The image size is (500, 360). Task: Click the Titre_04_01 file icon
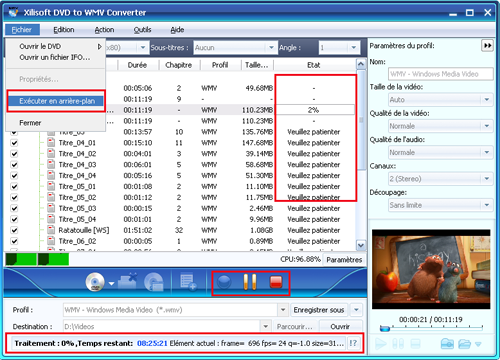pos(51,143)
